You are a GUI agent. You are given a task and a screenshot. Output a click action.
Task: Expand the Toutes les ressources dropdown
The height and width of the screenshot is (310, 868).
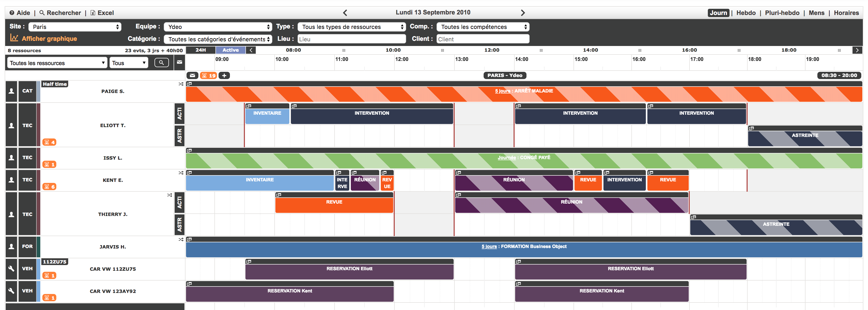click(x=57, y=63)
